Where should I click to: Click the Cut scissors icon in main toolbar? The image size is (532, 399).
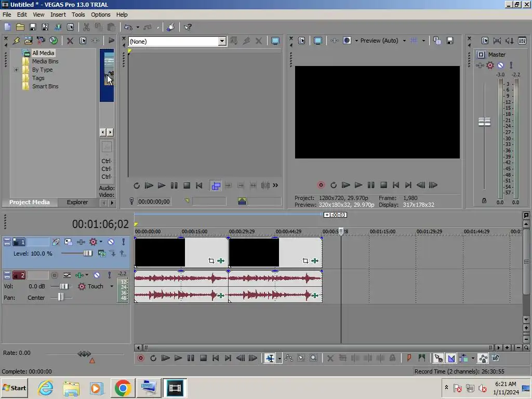point(86,27)
